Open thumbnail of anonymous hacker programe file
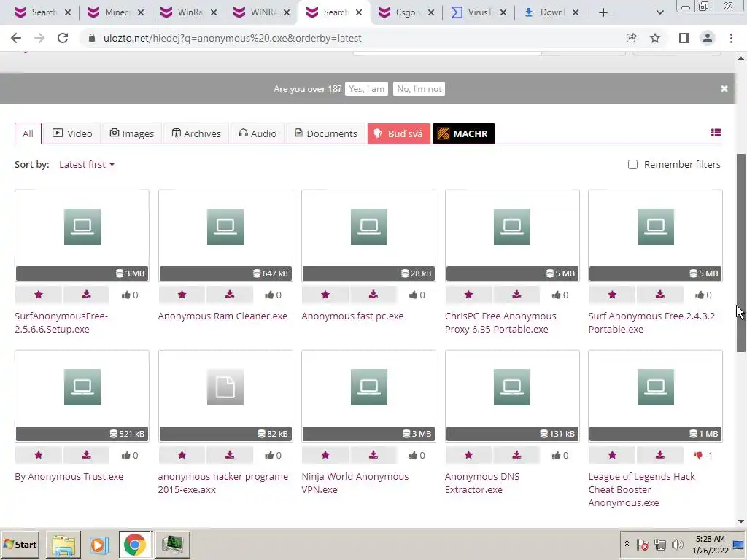 225,396
